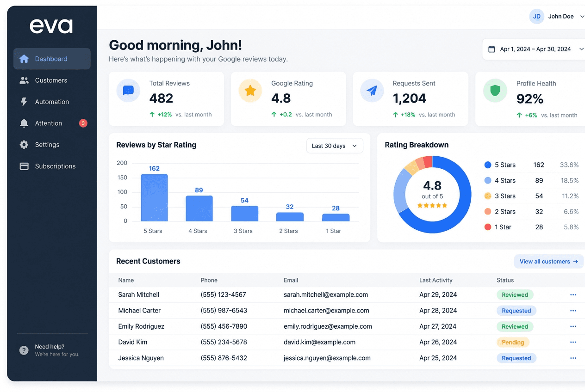Click the Settings gear icon

click(x=24, y=145)
